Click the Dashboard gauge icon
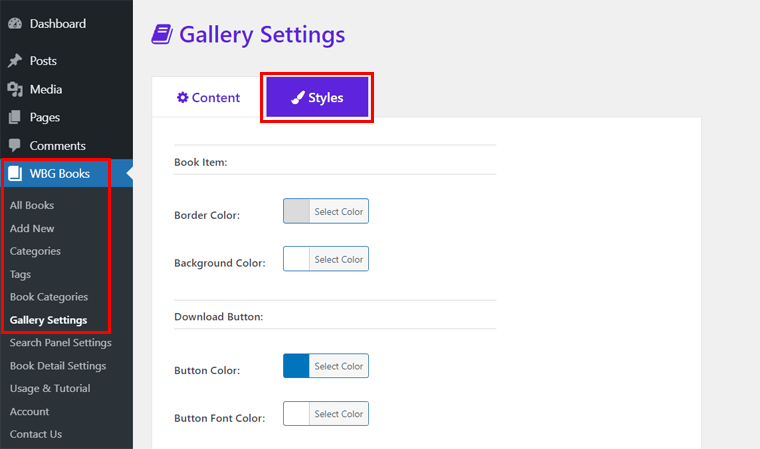Viewport: 760px width, 449px height. pos(15,24)
